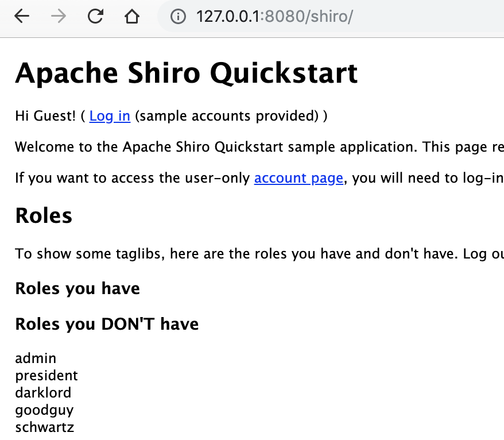Focus the address bar showing 127.0.0.1:8080/shiro/
Viewport: 504px width, 440px height.
331,16
